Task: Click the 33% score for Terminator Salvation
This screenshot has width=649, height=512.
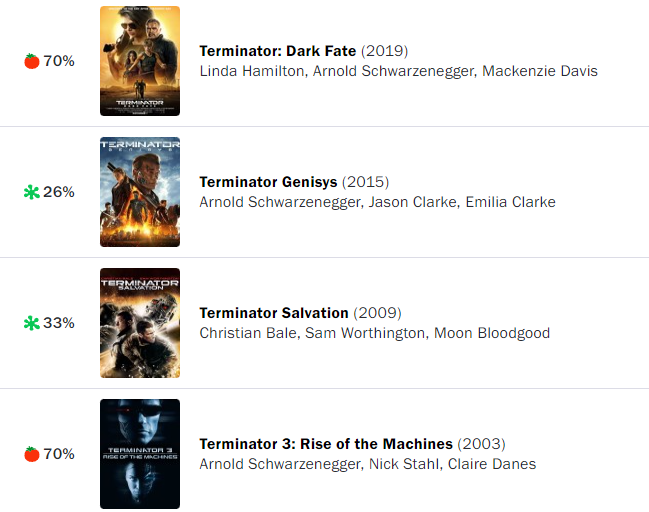Action: click(x=59, y=323)
